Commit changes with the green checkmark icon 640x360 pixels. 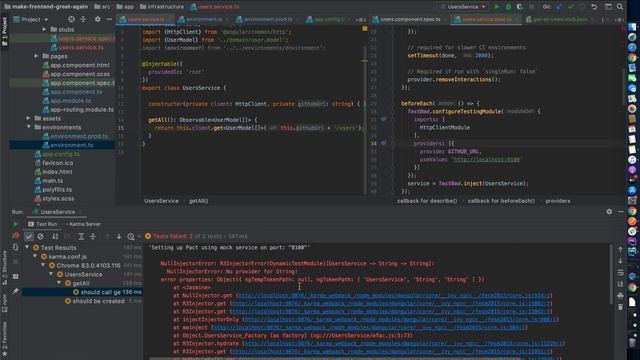571,7
